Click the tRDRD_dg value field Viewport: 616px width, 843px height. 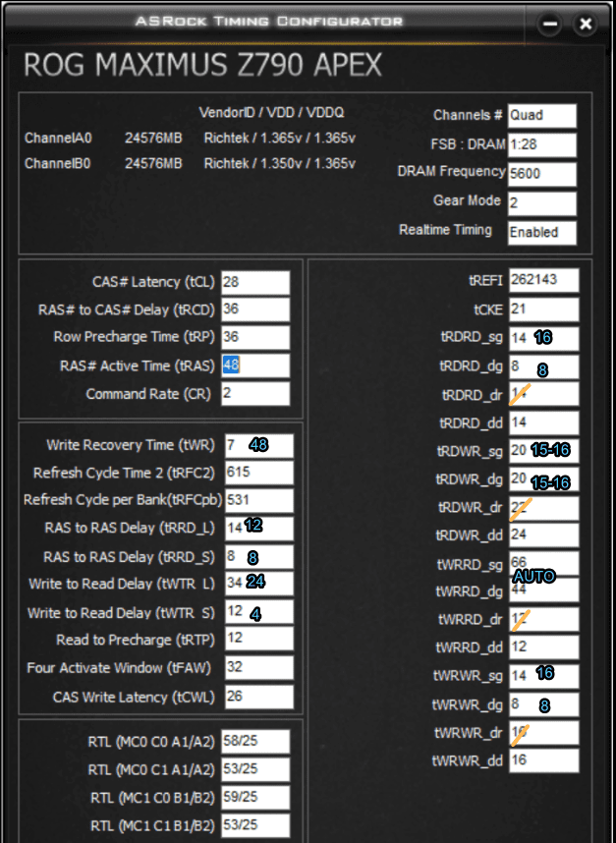pos(544,366)
